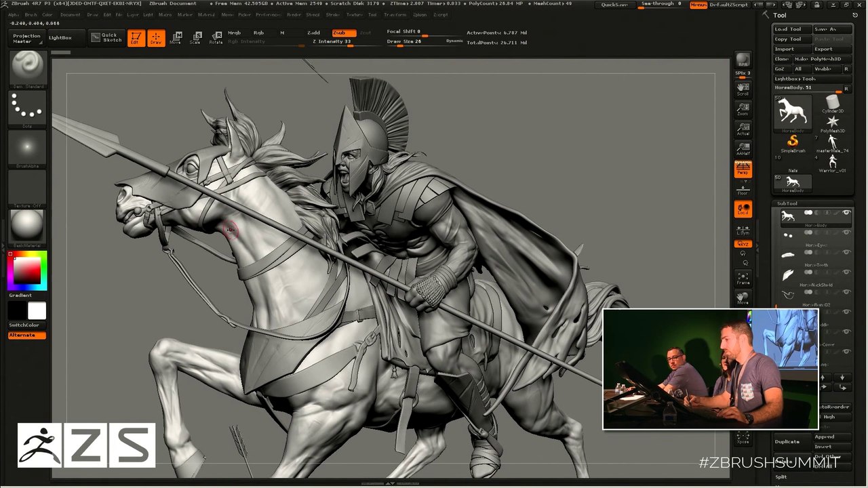Collapse the Tool palette header
Viewport: 868px width, 488px height.
[780, 16]
